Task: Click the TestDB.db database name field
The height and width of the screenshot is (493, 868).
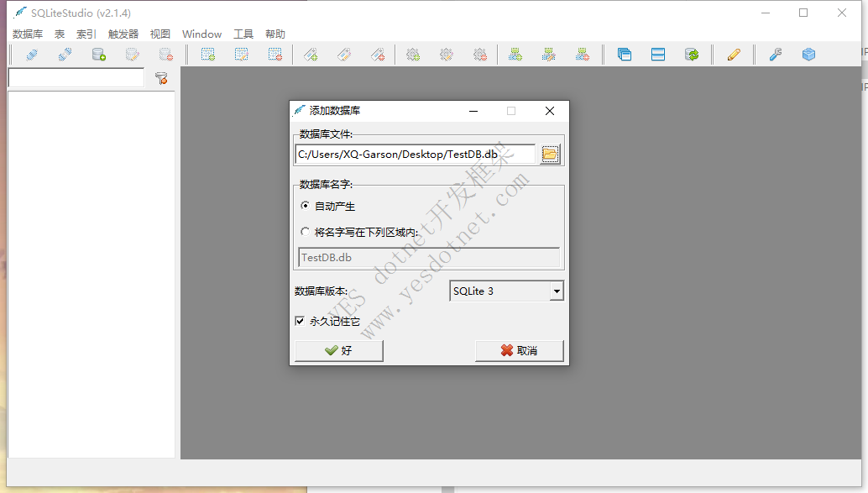Action: pos(428,258)
